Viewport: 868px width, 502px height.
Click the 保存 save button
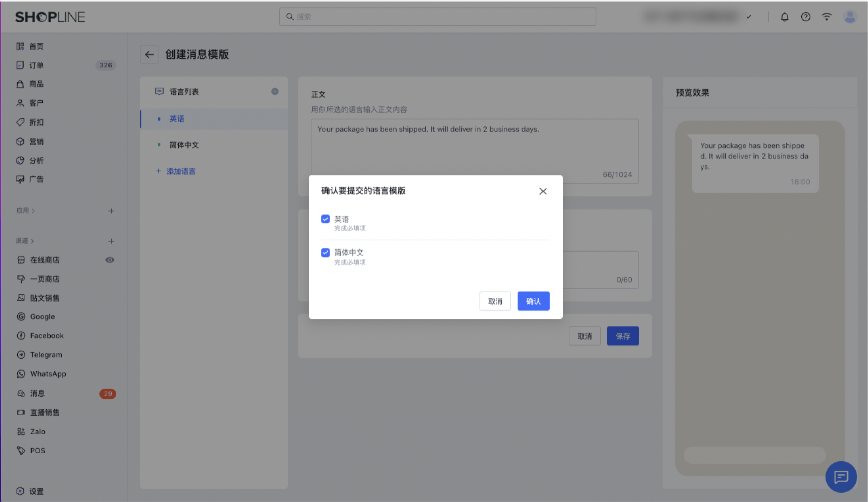[x=623, y=336]
